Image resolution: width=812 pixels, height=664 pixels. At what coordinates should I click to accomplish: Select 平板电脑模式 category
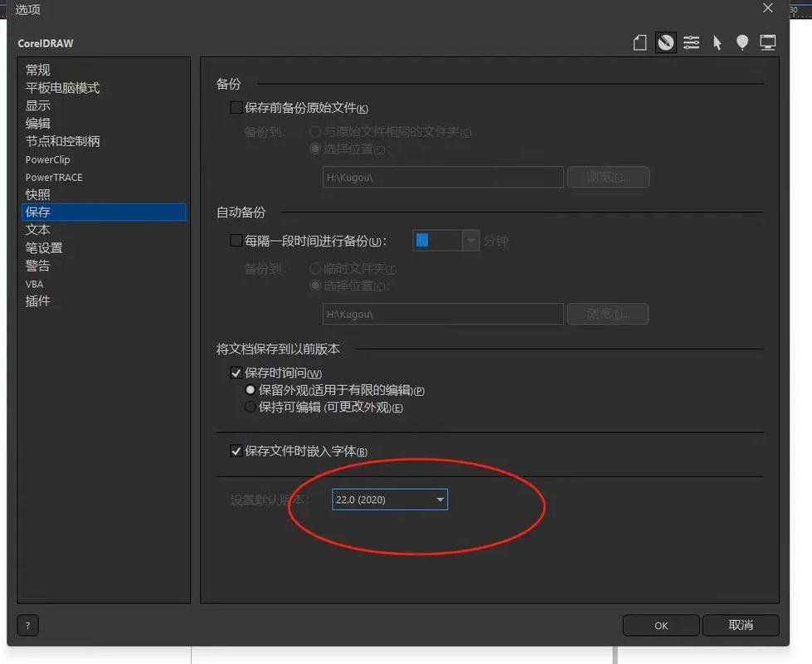[104, 88]
